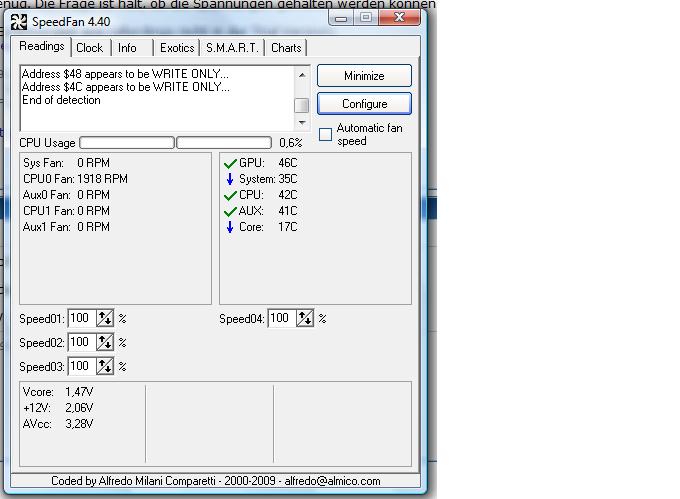Show the Charts tab
680x499 pixels.
[x=286, y=48]
